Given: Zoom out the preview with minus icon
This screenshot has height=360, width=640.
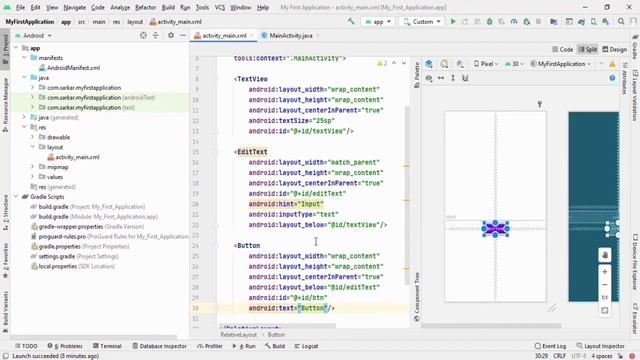Looking at the screenshot, I should coord(604,284).
